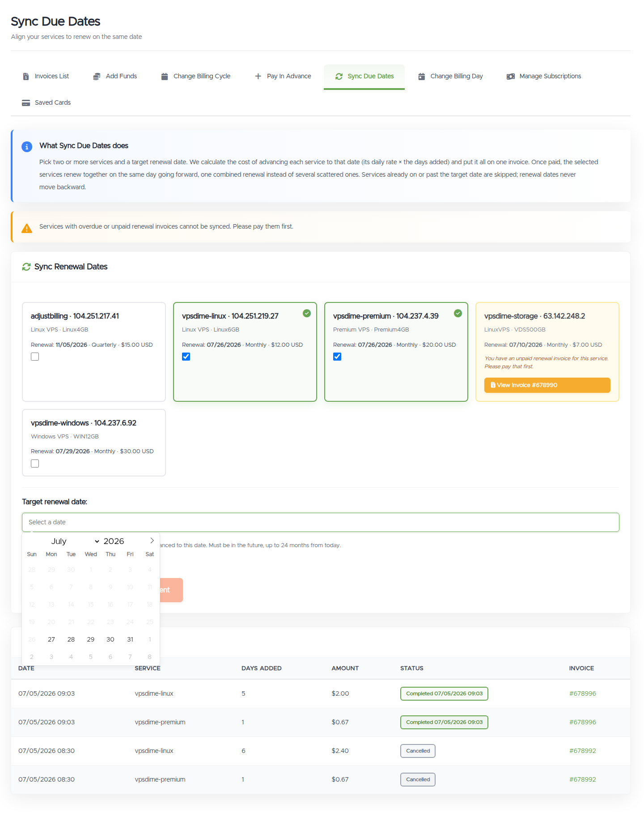The width and height of the screenshot is (644, 825).
Task: Click the Change Billing Cycle calendar icon
Action: click(165, 77)
